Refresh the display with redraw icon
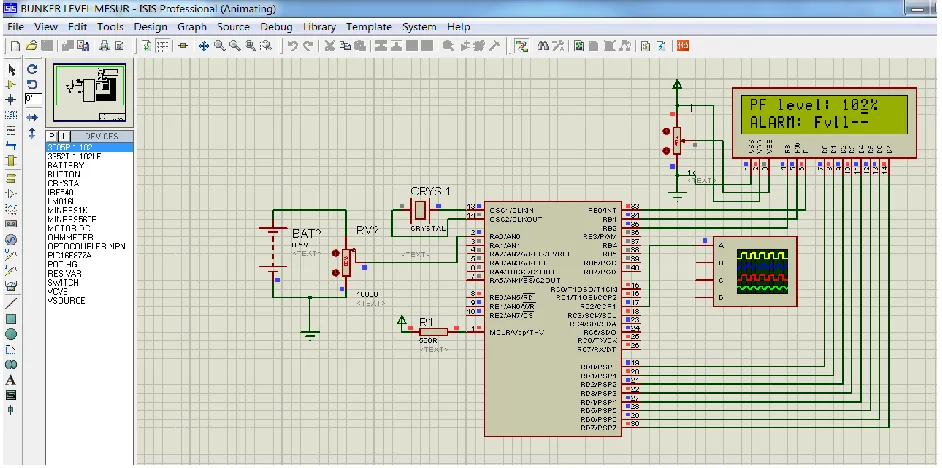 tap(147, 46)
